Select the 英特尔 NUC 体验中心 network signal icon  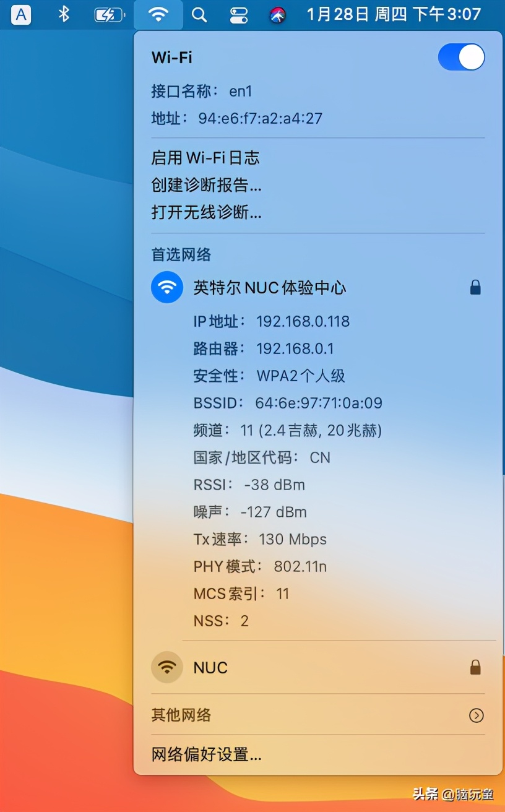click(x=166, y=287)
